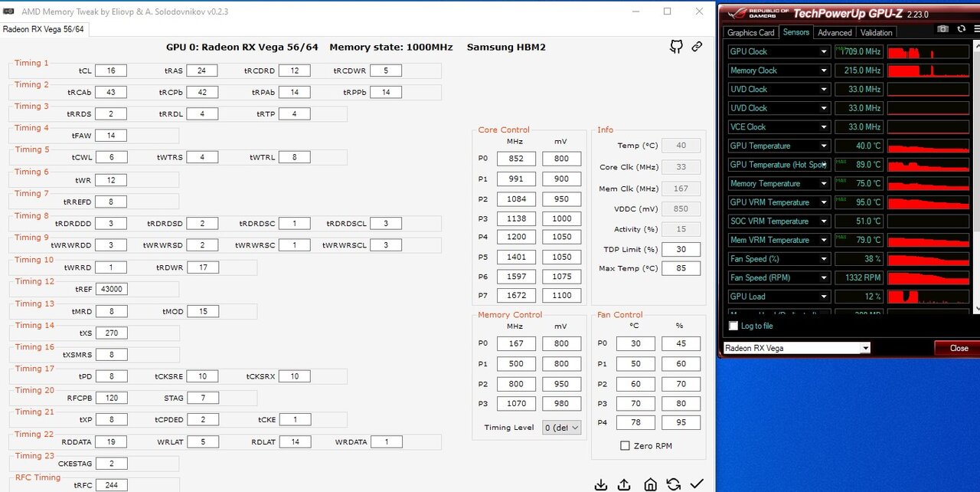
Task: Click the link chain icon beside GitHub
Action: [697, 47]
